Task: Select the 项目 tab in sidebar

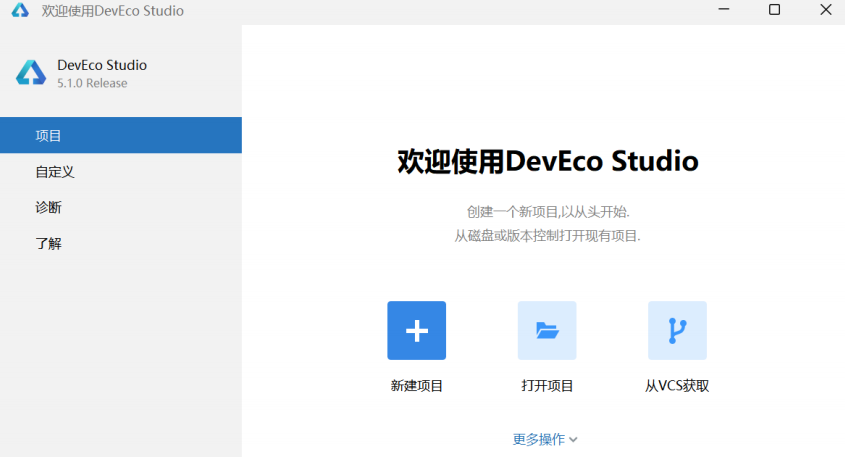Action: tap(121, 135)
